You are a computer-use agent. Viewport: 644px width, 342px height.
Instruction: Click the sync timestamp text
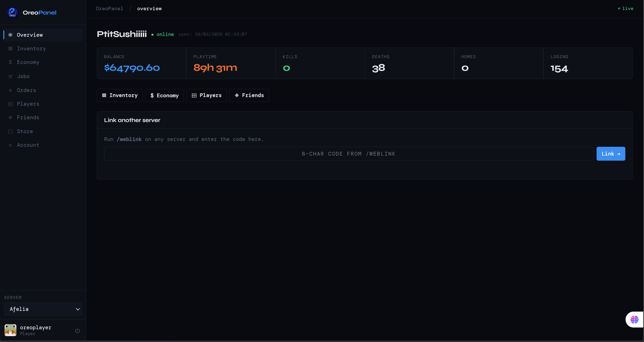[x=213, y=34]
